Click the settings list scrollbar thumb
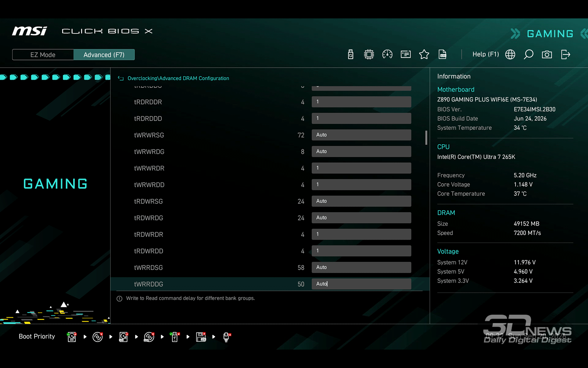 click(426, 138)
